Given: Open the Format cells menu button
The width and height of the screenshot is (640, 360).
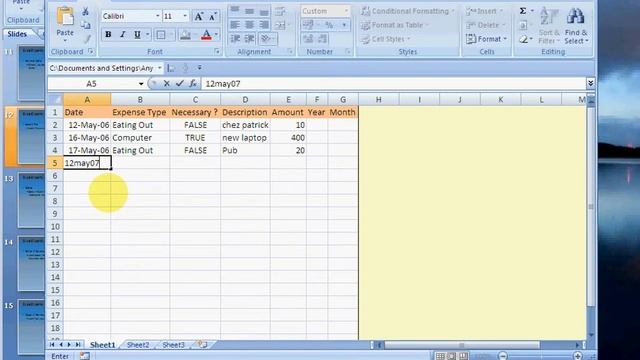Looking at the screenshot, I should click(487, 39).
